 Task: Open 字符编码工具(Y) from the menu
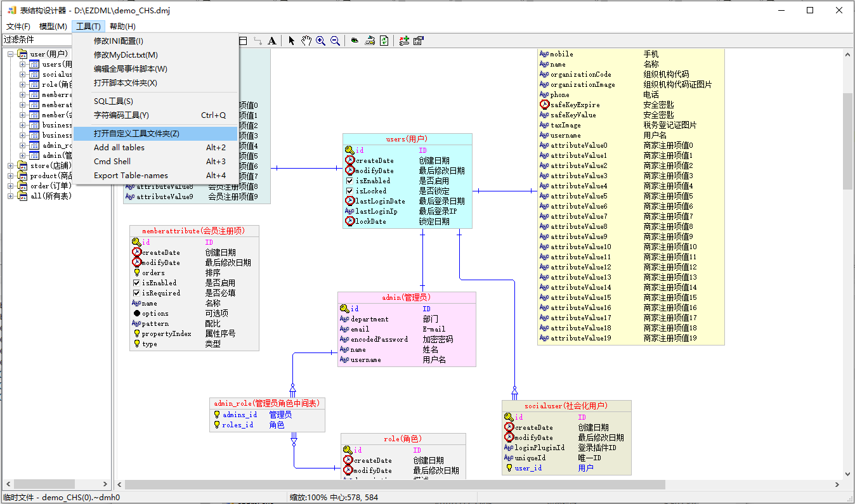[155, 115]
